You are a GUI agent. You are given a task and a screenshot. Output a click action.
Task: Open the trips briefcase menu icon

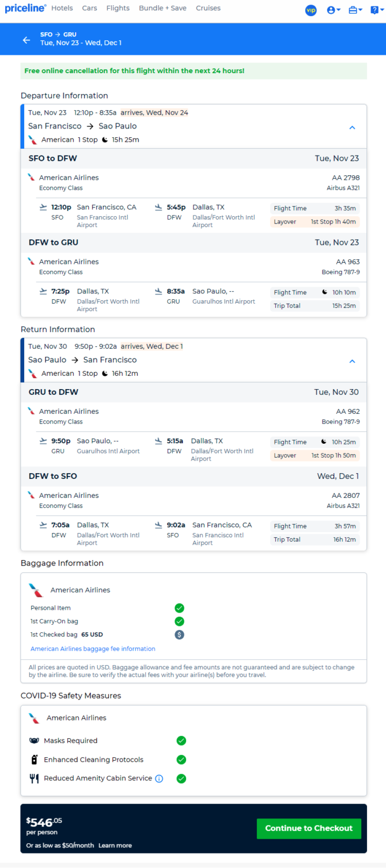pyautogui.click(x=355, y=10)
